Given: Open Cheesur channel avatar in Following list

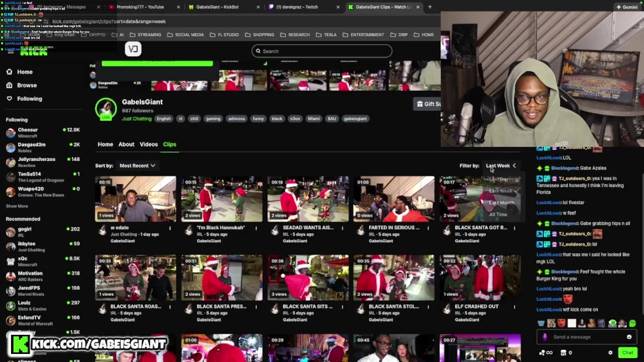Looking at the screenshot, I should click(11, 133).
